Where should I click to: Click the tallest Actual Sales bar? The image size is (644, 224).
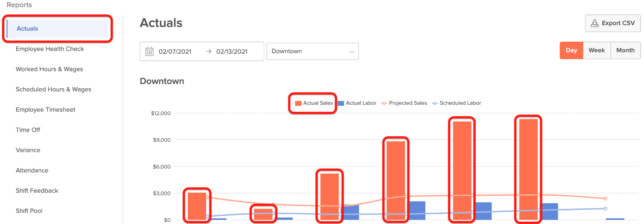[528, 170]
